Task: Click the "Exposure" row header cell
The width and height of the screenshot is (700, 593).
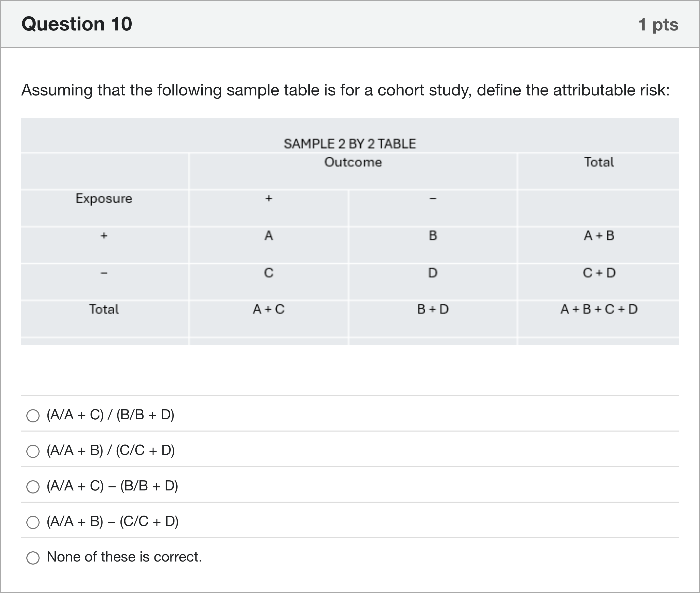Action: 104,199
